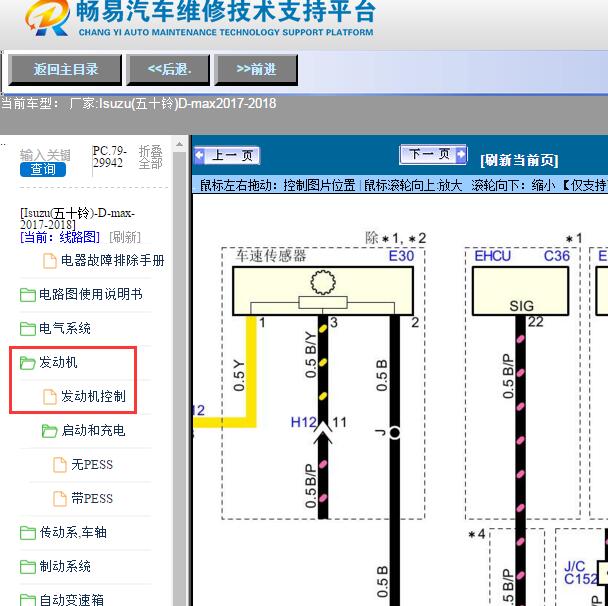This screenshot has height=606, width=608.
Task: Click the right arrow icon on 下一页
Action: tap(461, 154)
